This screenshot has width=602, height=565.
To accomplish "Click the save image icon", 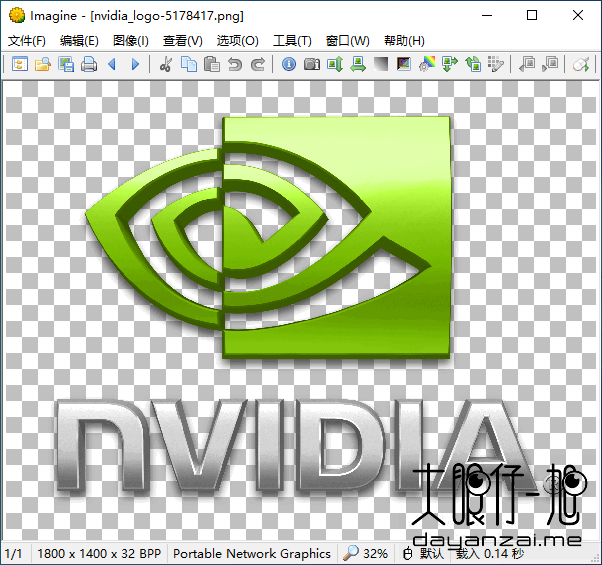I will pos(66,64).
